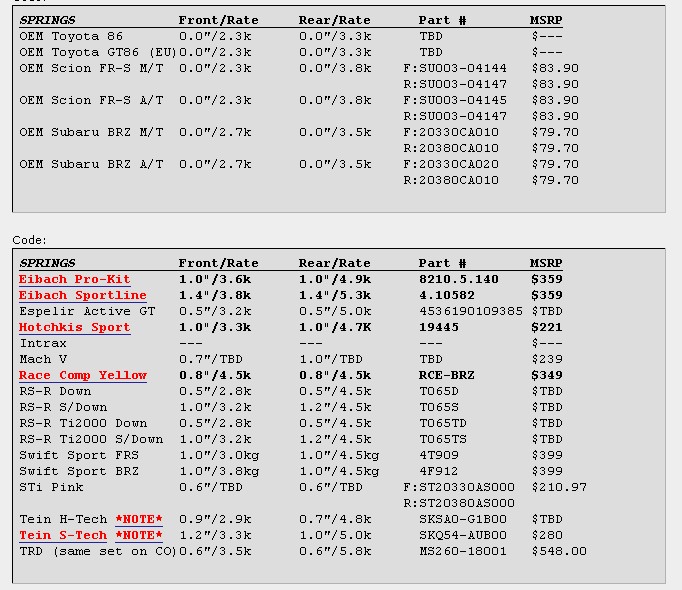
Task: Click the lower table's 'MSRP' header
Action: [546, 263]
